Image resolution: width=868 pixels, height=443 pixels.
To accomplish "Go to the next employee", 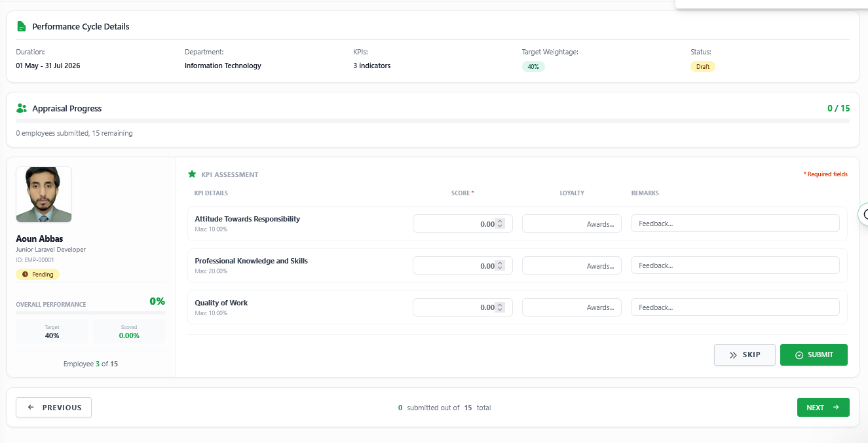I will [823, 408].
